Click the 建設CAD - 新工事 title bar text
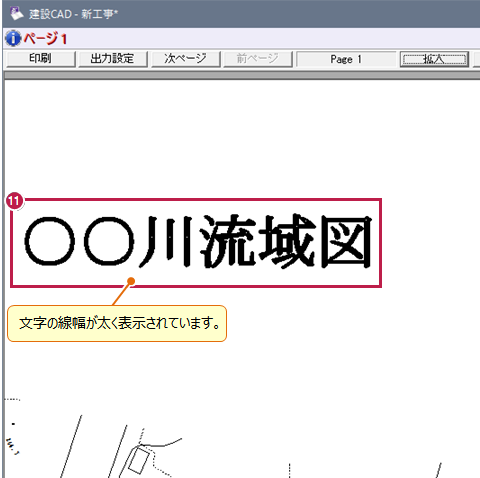The image size is (480, 478). (x=73, y=14)
